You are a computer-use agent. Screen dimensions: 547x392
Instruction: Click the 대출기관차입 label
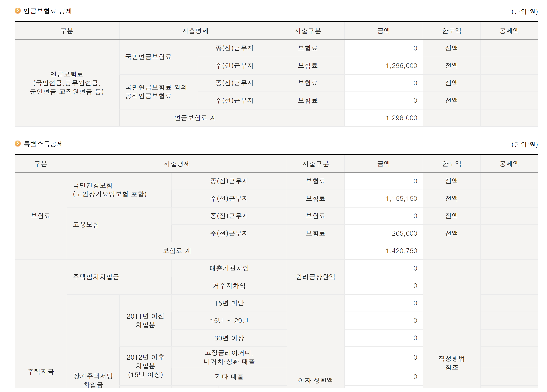coord(229,268)
